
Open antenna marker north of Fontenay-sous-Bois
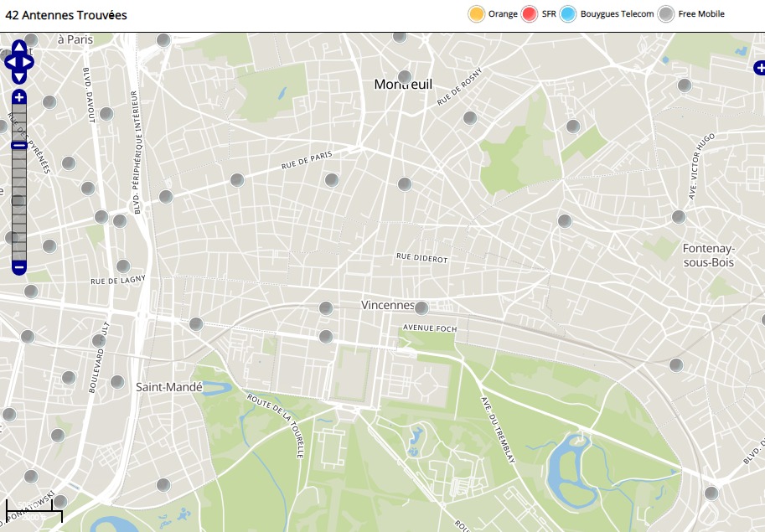[x=679, y=217]
